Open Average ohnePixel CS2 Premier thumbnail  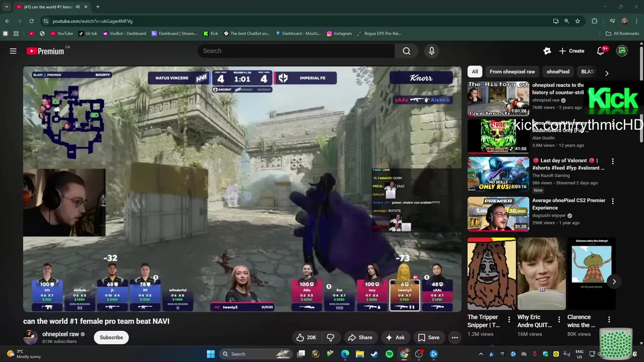coord(498,214)
